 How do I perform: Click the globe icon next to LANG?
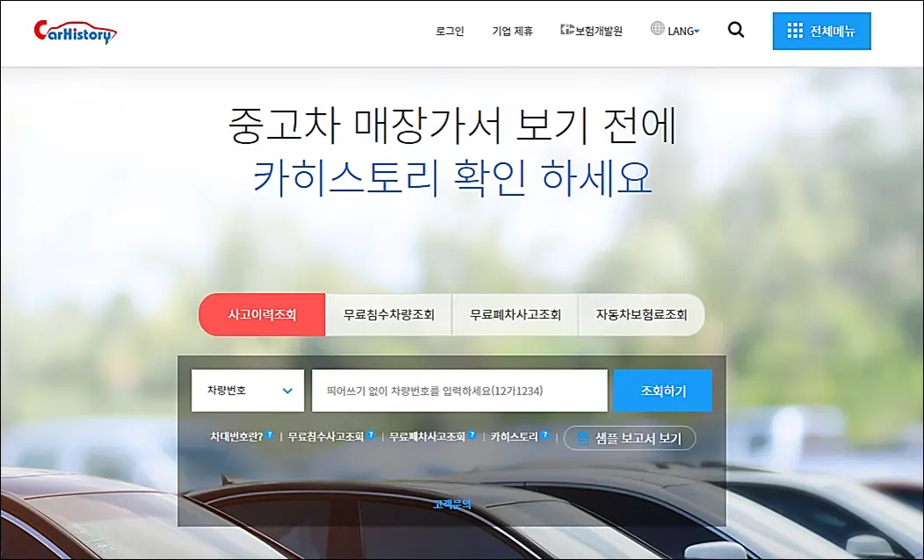[x=656, y=30]
